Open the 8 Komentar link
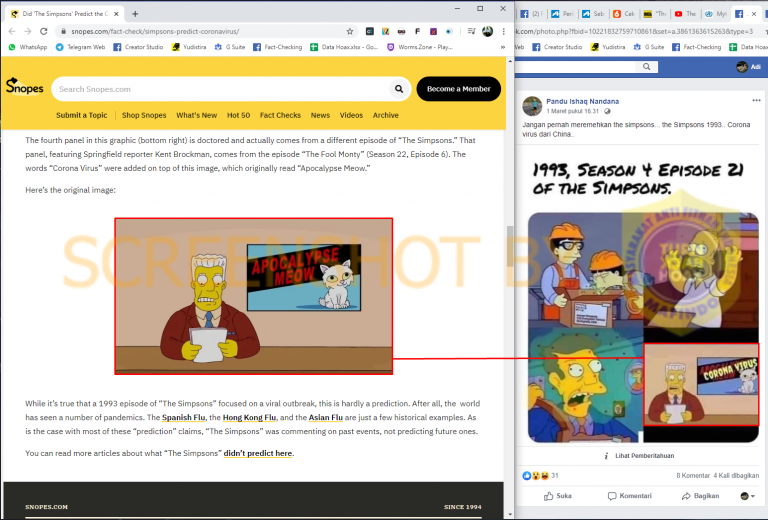 pyautogui.click(x=693, y=475)
